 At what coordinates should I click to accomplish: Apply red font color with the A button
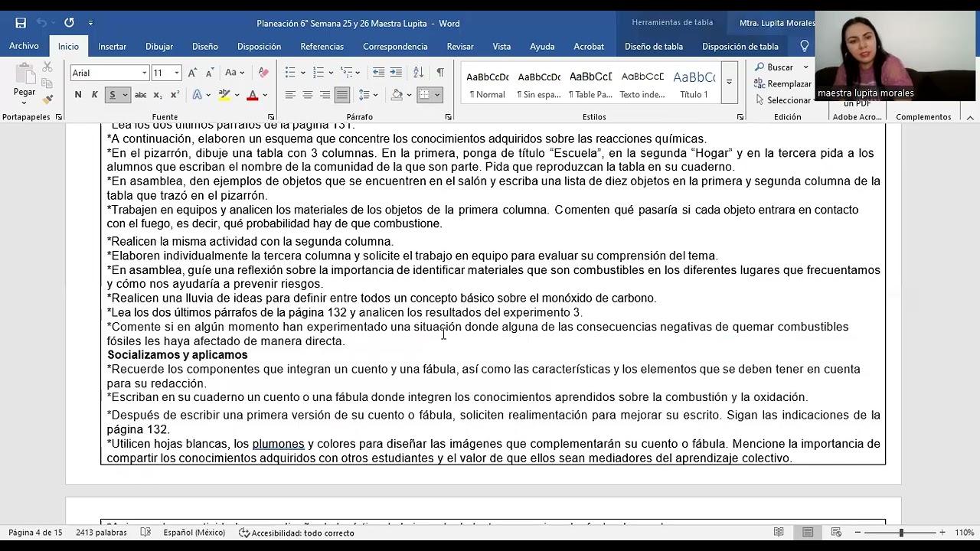(x=252, y=95)
